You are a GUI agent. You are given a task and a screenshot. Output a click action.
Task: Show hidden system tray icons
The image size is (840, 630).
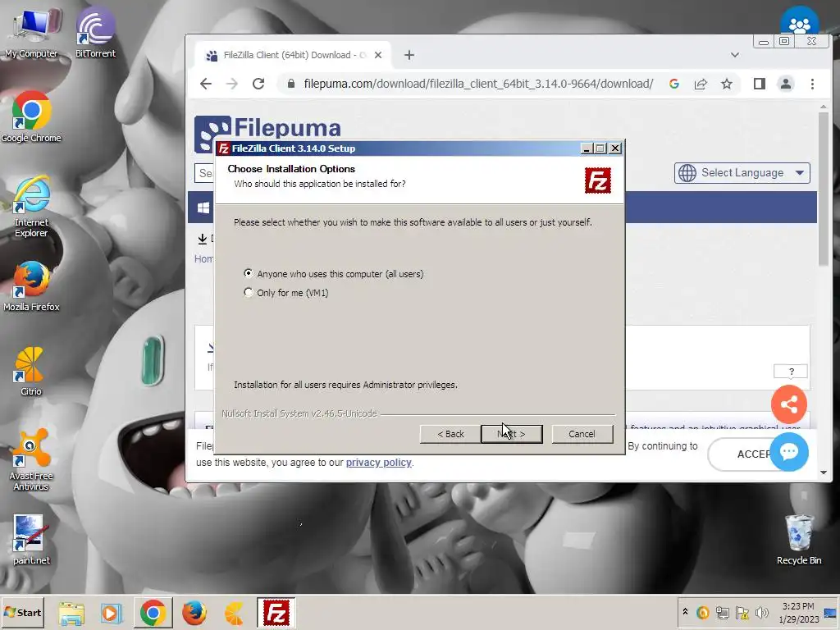click(685, 612)
